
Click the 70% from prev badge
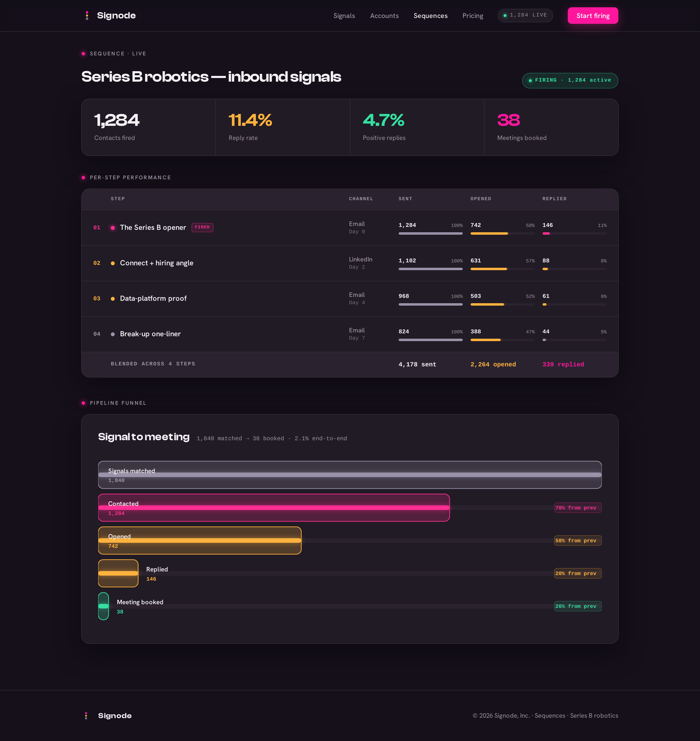[577, 508]
